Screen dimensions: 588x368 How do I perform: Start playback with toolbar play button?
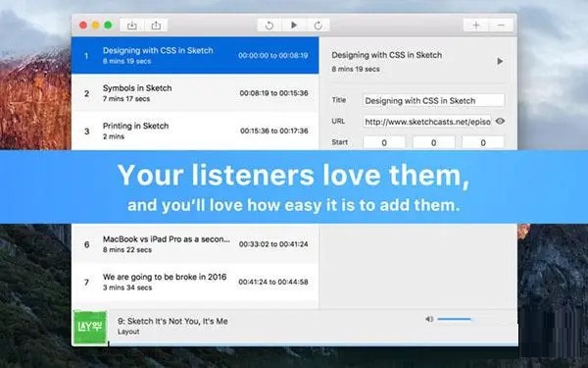pyautogui.click(x=294, y=26)
